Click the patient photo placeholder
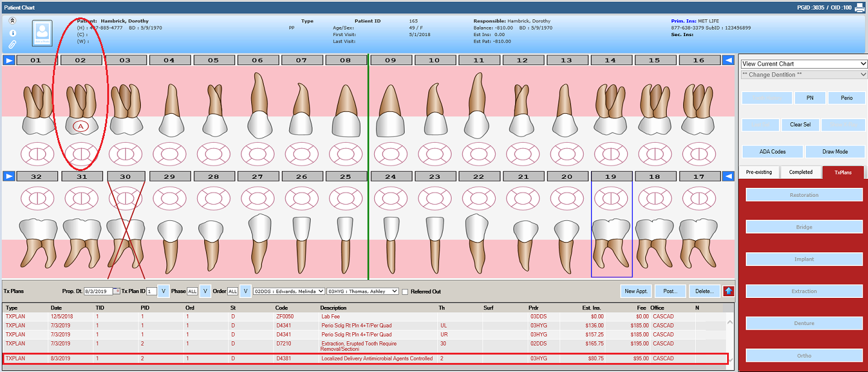The width and height of the screenshot is (868, 372). (42, 34)
